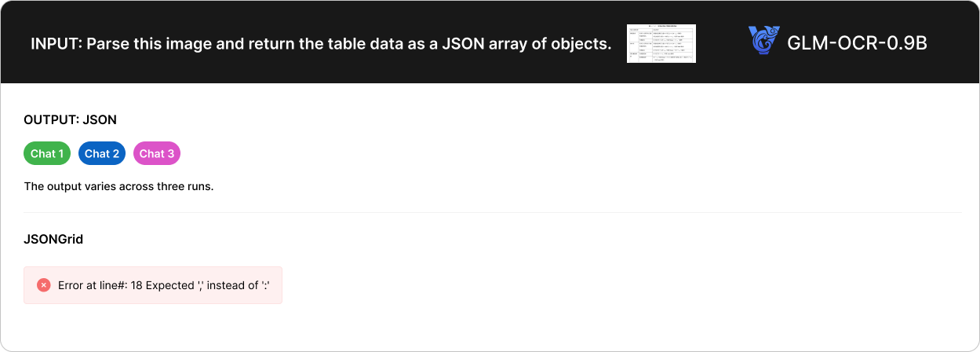Click the red error X icon
980x352 pixels.
pyautogui.click(x=44, y=285)
